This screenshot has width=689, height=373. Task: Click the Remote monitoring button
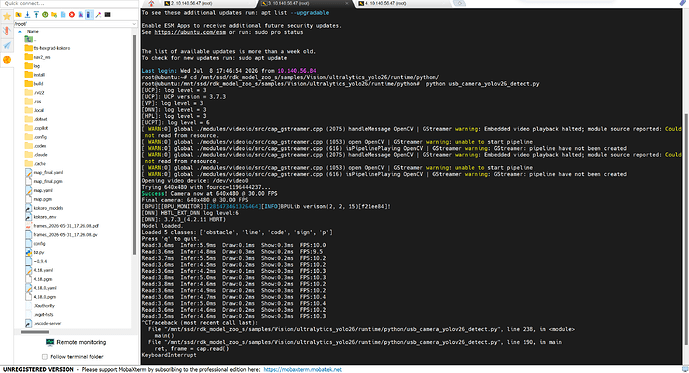(76, 342)
